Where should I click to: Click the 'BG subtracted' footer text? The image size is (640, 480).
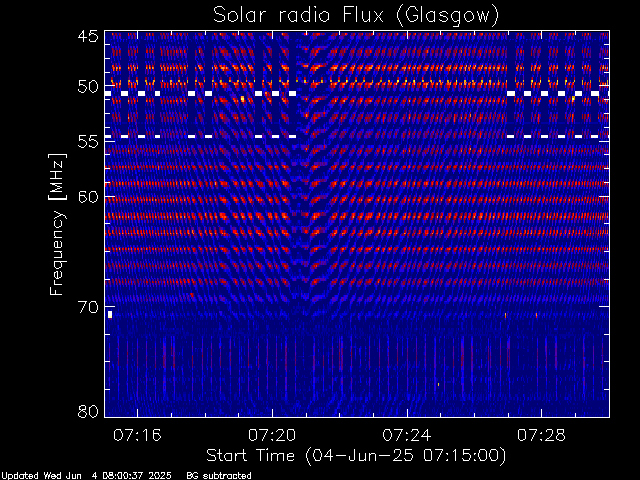219,476
